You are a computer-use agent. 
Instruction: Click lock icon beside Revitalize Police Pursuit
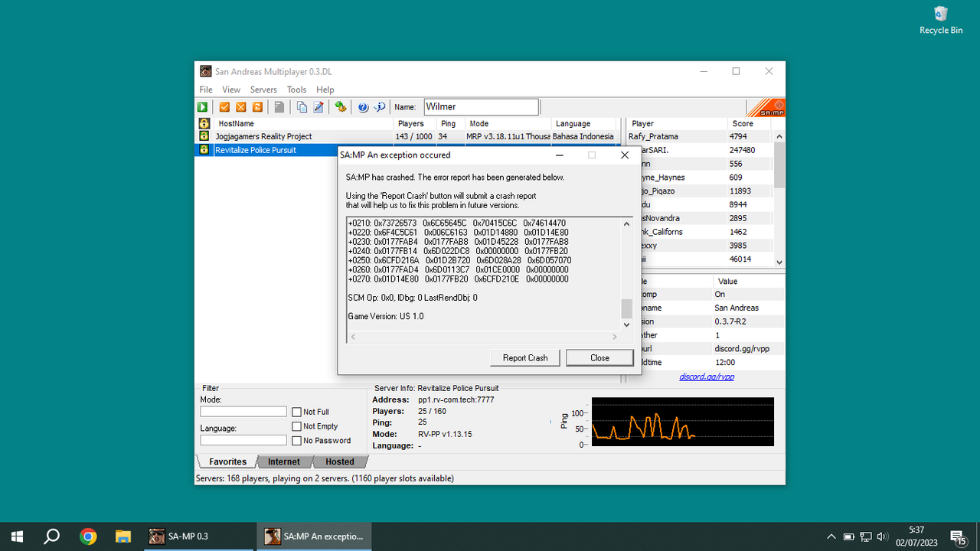(x=204, y=150)
